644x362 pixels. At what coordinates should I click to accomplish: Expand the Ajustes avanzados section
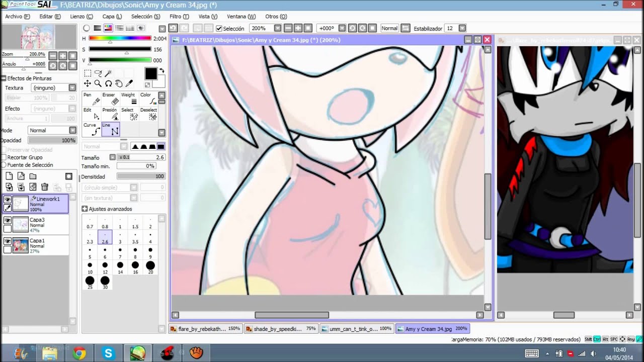pos(85,209)
